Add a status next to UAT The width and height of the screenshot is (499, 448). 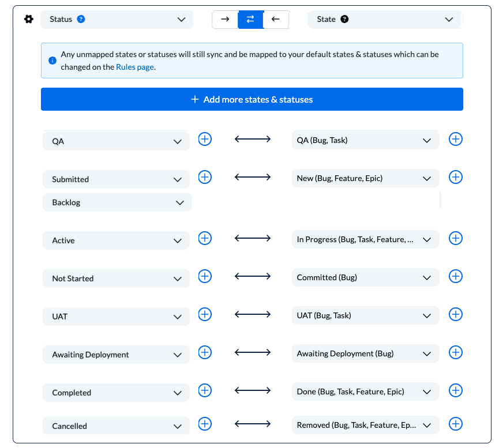click(x=205, y=314)
